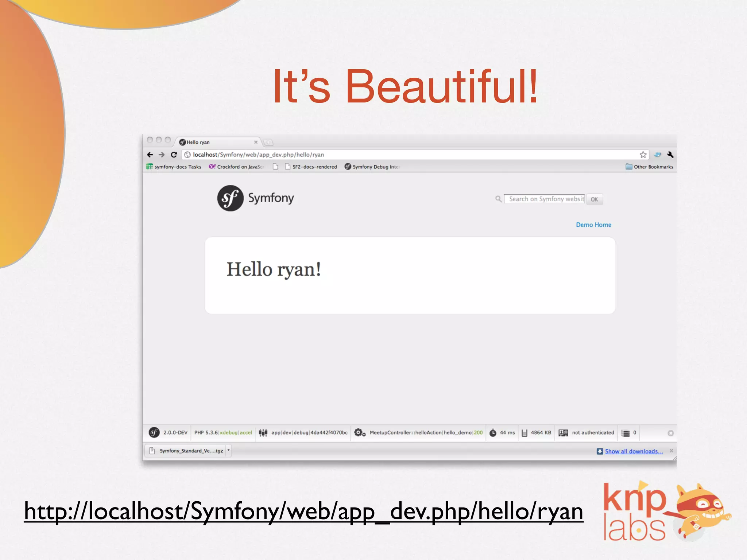Viewport: 747px width, 560px height.
Task: Click the memory icon beside 4864 KB
Action: (525, 433)
